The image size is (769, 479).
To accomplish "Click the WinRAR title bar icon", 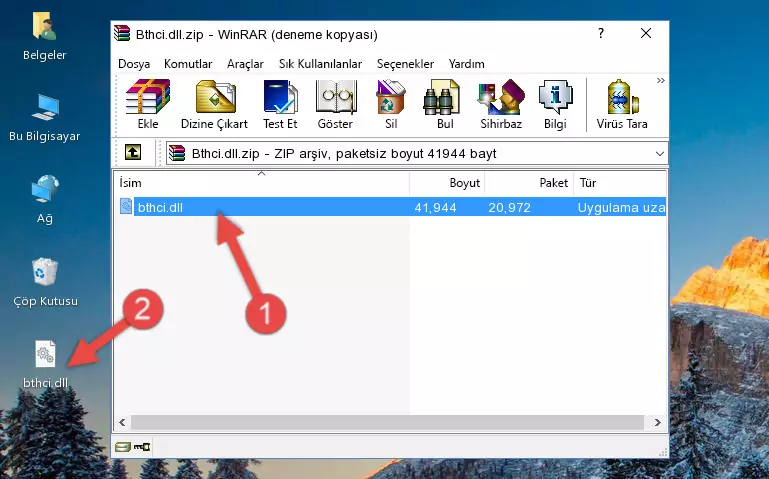I will (x=123, y=33).
